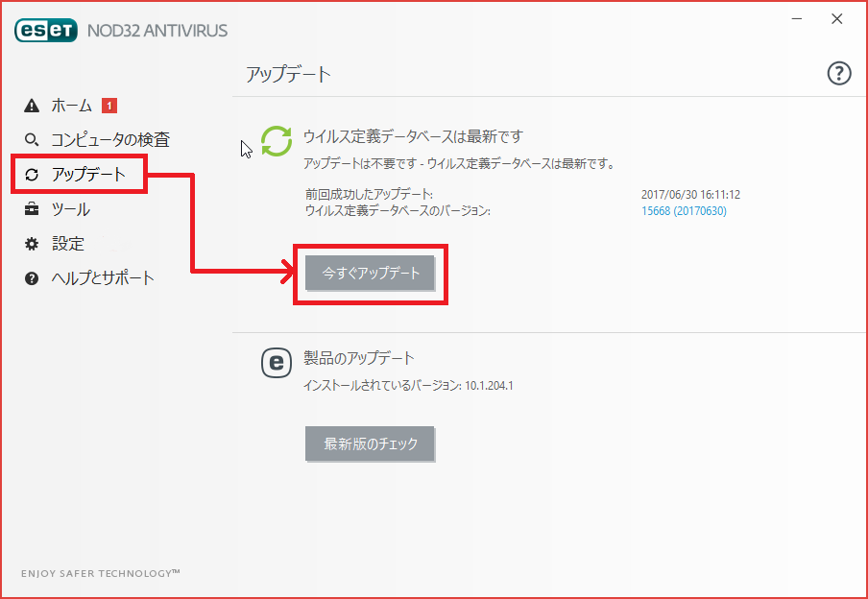Open virus database version link 15668 (20170630)
The image size is (868, 599).
(684, 211)
